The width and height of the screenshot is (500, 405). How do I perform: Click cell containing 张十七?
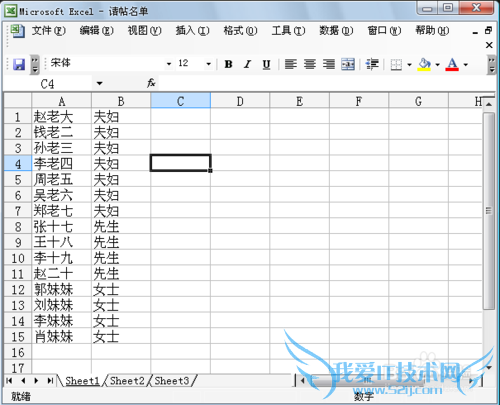coord(62,227)
